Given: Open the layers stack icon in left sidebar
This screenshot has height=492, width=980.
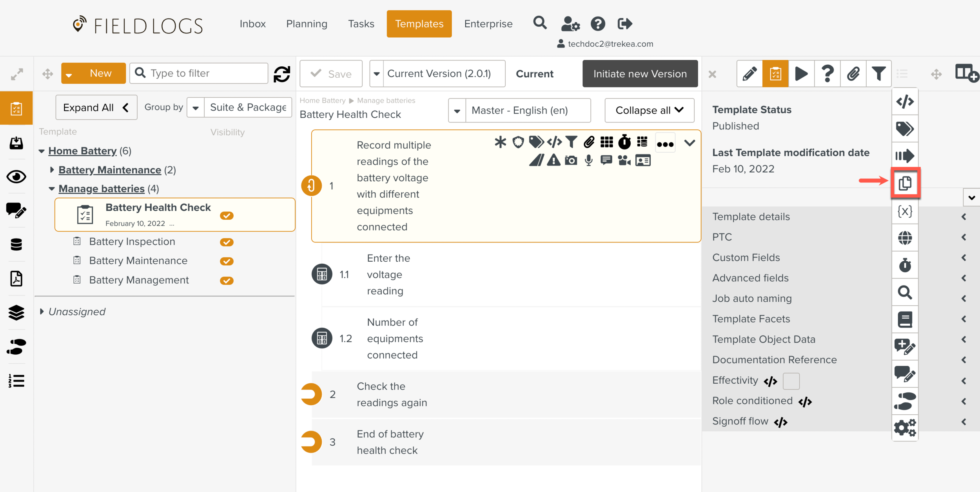Looking at the screenshot, I should (16, 313).
